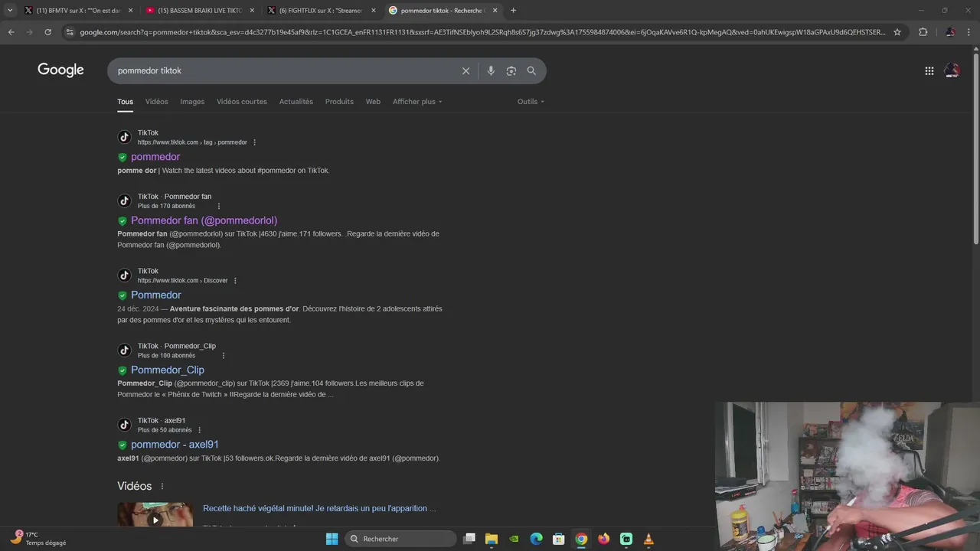Open options for the pommedor tag result

[x=255, y=142]
